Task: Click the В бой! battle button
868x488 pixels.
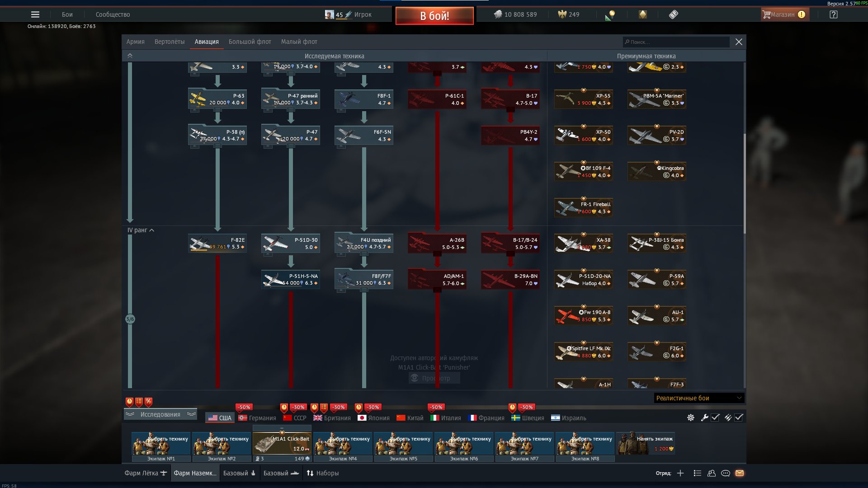Action: 434,16
